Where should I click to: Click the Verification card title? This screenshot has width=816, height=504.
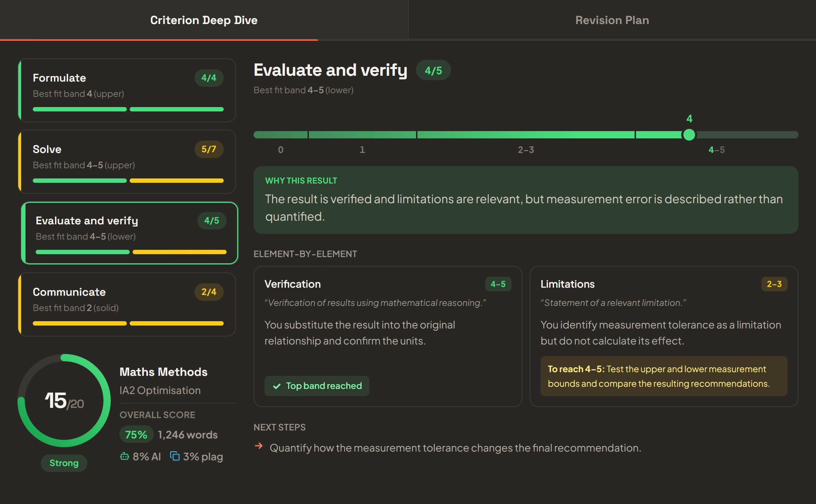click(293, 284)
